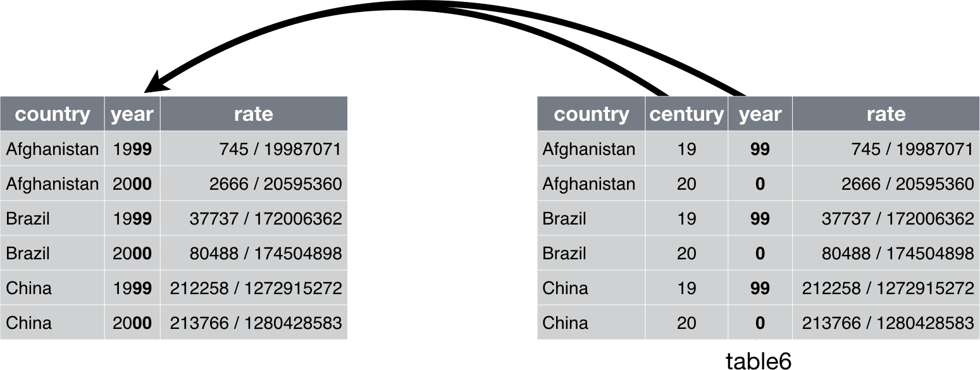The height and width of the screenshot is (370, 980).
Task: Click century 20 in the last China row
Action: [x=686, y=323]
